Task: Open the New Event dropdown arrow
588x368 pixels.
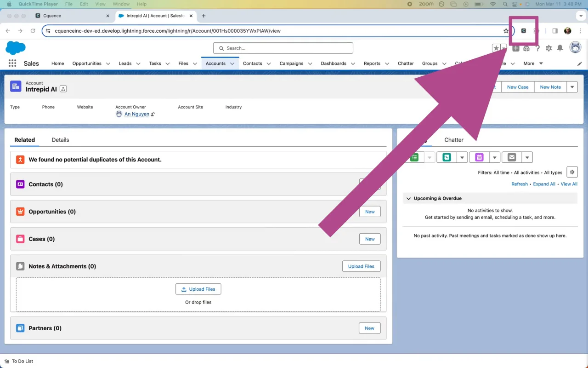Action: point(495,157)
